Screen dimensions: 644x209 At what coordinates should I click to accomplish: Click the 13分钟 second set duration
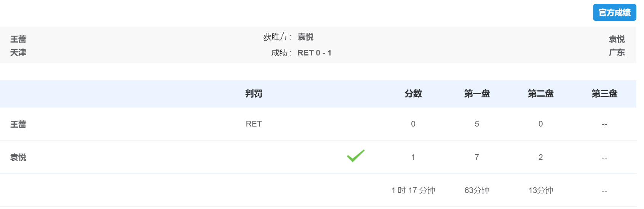pyautogui.click(x=540, y=190)
